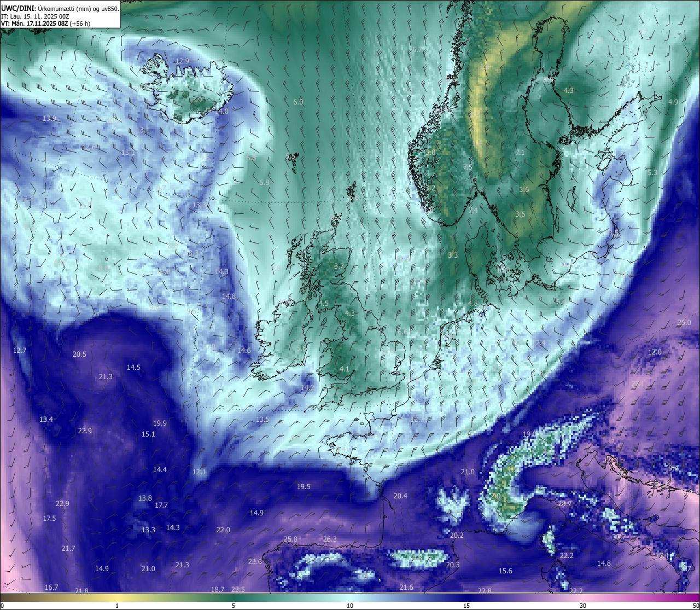Click the 12.0 value near the right edge
The image size is (700, 610).
click(655, 352)
